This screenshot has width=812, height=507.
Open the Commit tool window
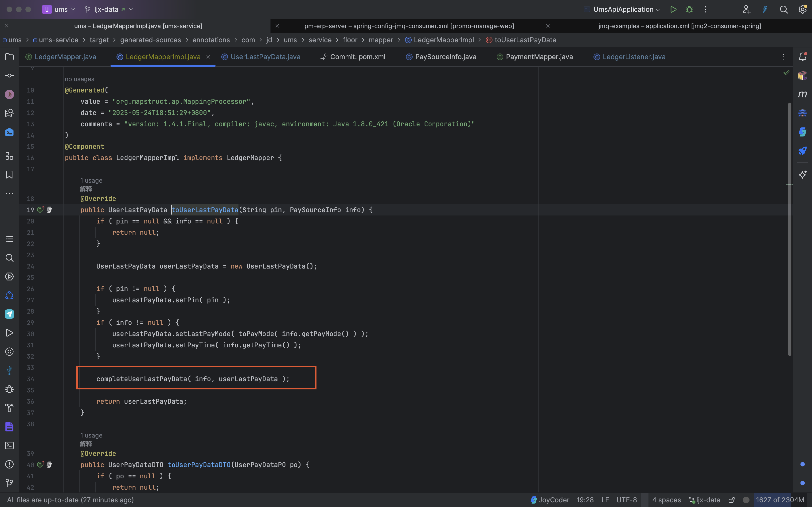pos(9,75)
